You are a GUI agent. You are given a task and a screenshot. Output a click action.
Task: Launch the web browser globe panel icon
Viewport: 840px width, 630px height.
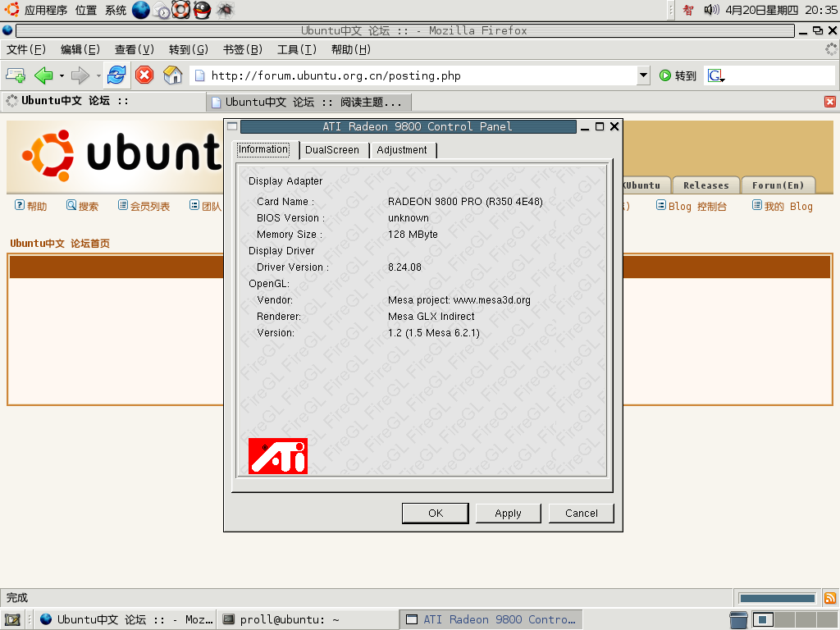coord(141,10)
